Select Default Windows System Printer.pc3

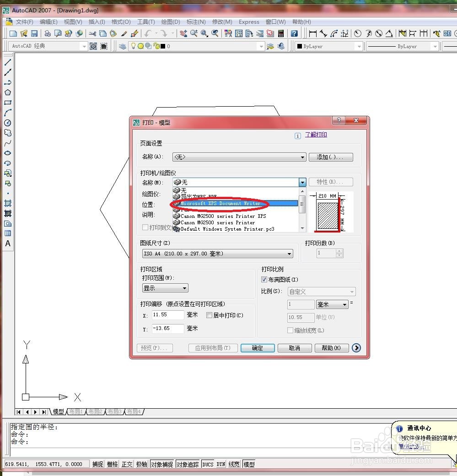(236, 229)
